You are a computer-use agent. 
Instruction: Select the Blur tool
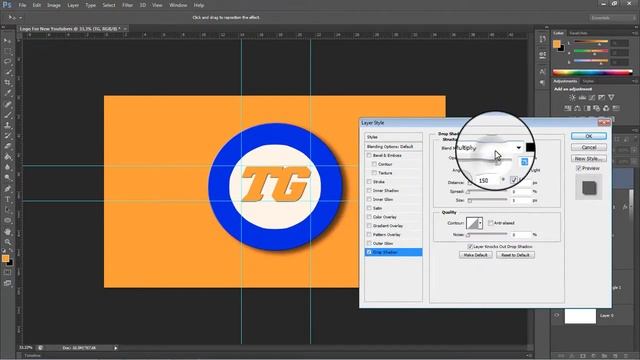(x=7, y=167)
